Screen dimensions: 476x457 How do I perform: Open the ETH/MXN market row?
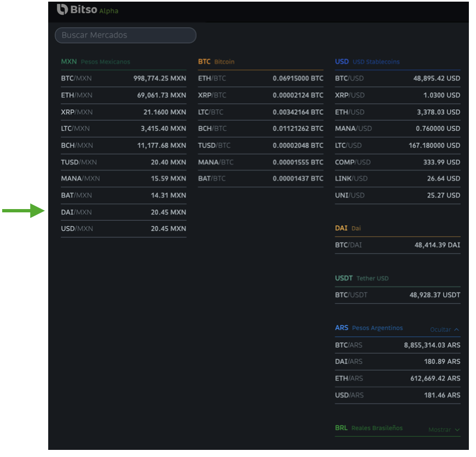coord(125,96)
